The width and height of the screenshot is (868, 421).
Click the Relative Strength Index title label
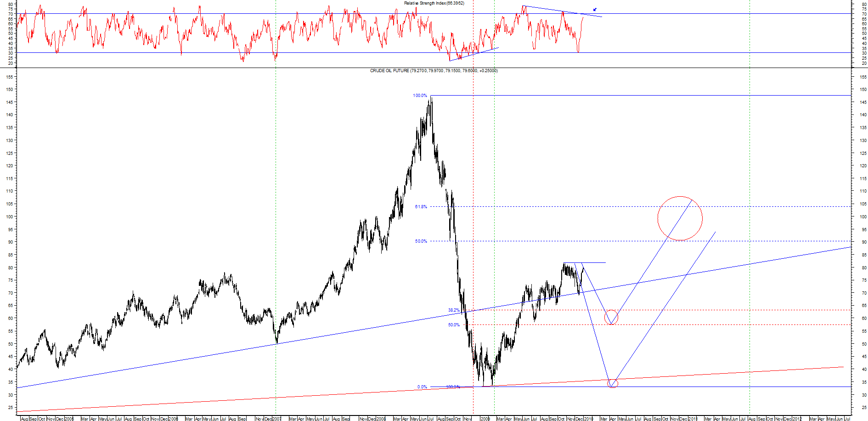click(x=434, y=3)
